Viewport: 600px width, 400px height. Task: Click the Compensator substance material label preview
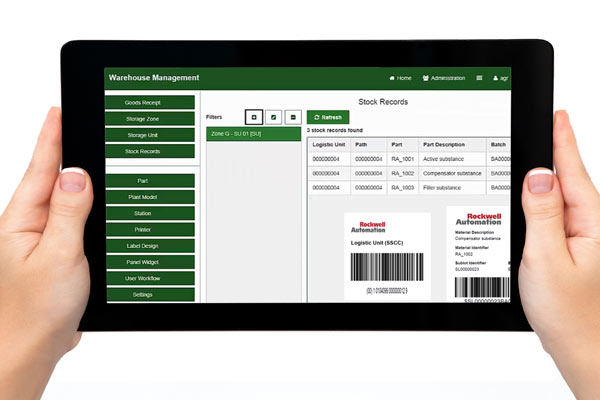[478, 255]
